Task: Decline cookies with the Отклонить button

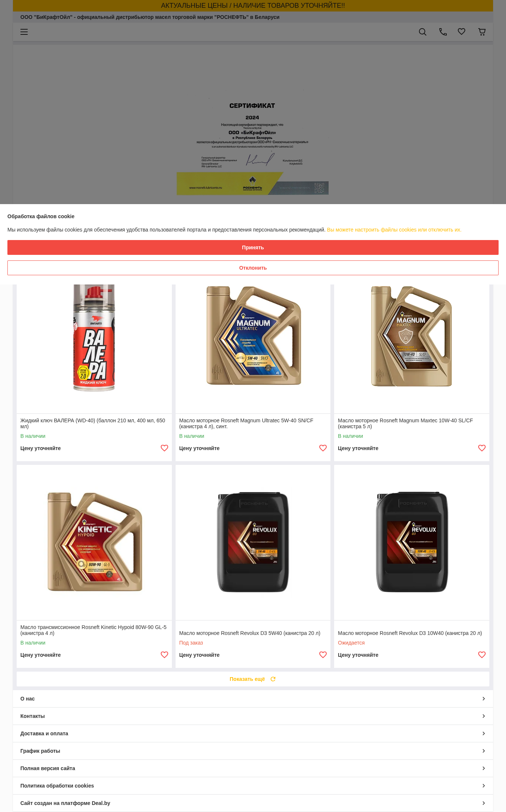Action: [x=253, y=268]
